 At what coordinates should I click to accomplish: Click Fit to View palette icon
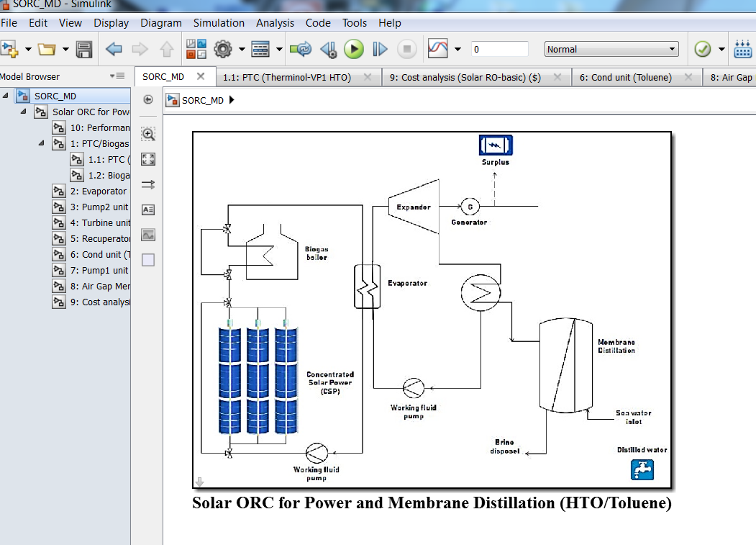(x=147, y=159)
